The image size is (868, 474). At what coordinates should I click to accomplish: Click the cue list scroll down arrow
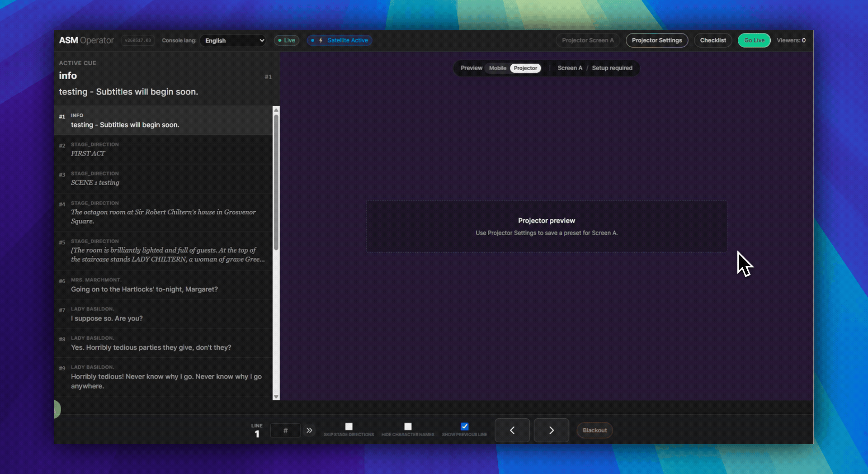click(x=276, y=397)
